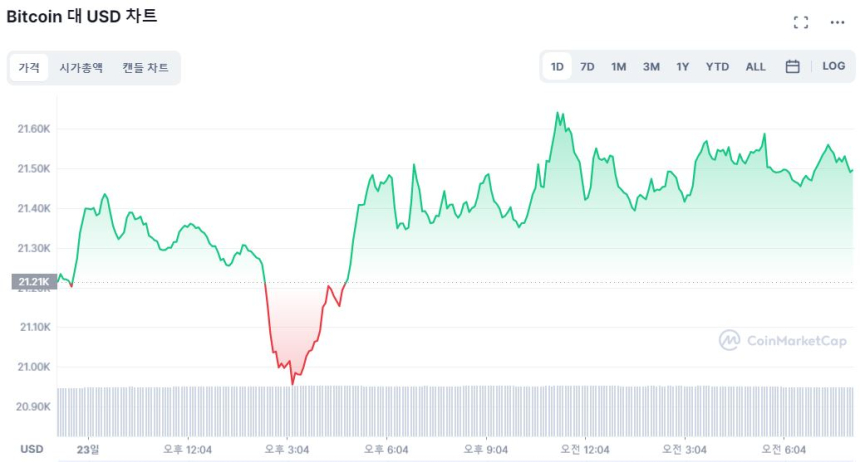Show ALL time price history
Screen dimensions: 860x462
pyautogui.click(x=755, y=67)
